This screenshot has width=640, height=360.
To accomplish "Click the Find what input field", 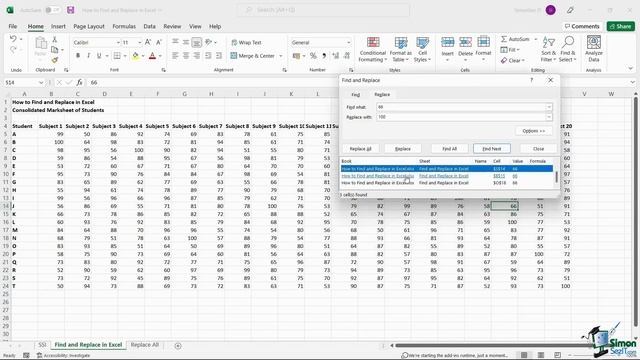I will 461,107.
